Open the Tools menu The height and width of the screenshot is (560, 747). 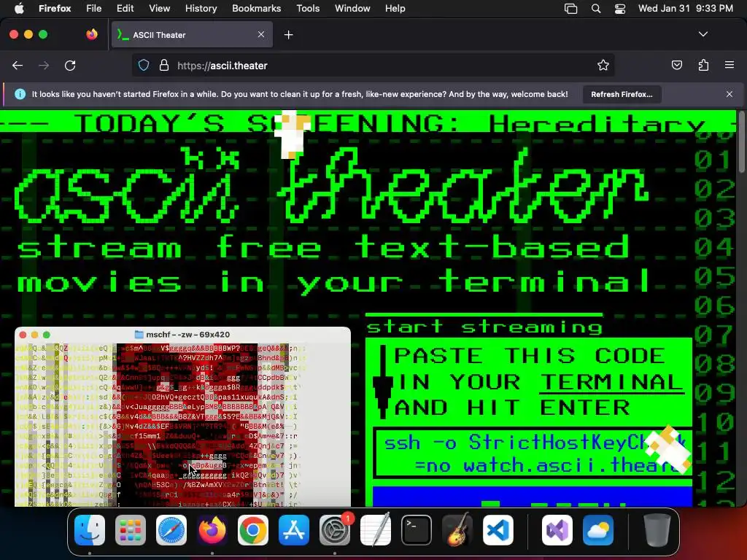(308, 9)
